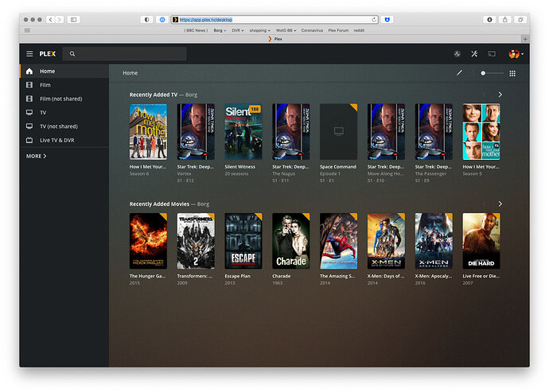Advance Recently Added TV with right arrow
Image resolution: width=549 pixels, height=392 pixels.
pos(500,95)
